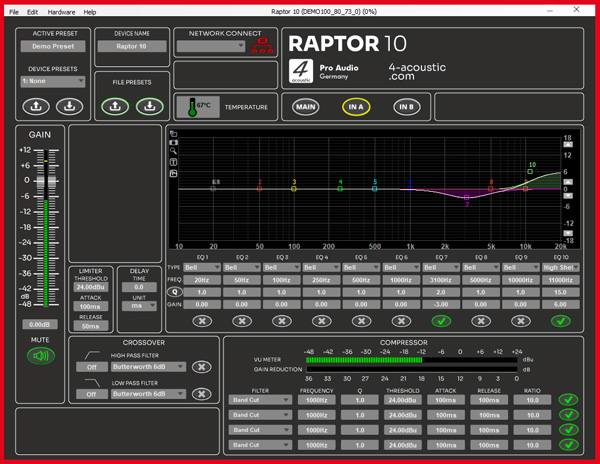The width and height of the screenshot is (600, 464).
Task: Open the EQ 10 type dropdown High Shelf
Action: click(560, 268)
